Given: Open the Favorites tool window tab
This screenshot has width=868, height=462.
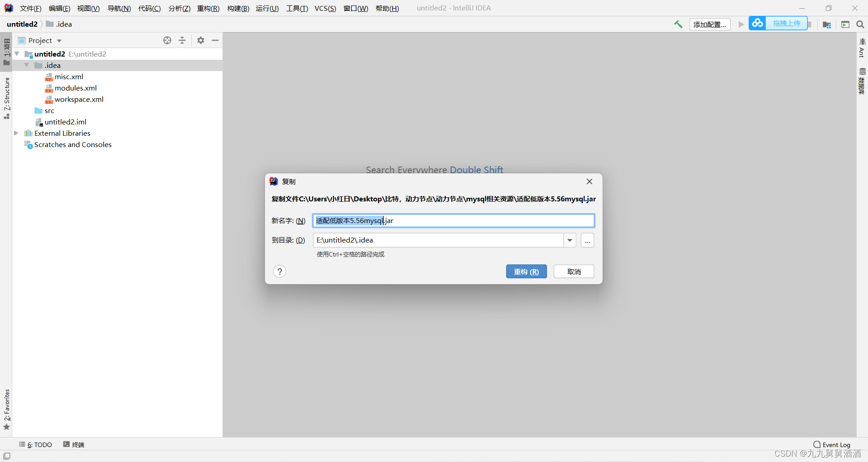Looking at the screenshot, I should (x=6, y=410).
